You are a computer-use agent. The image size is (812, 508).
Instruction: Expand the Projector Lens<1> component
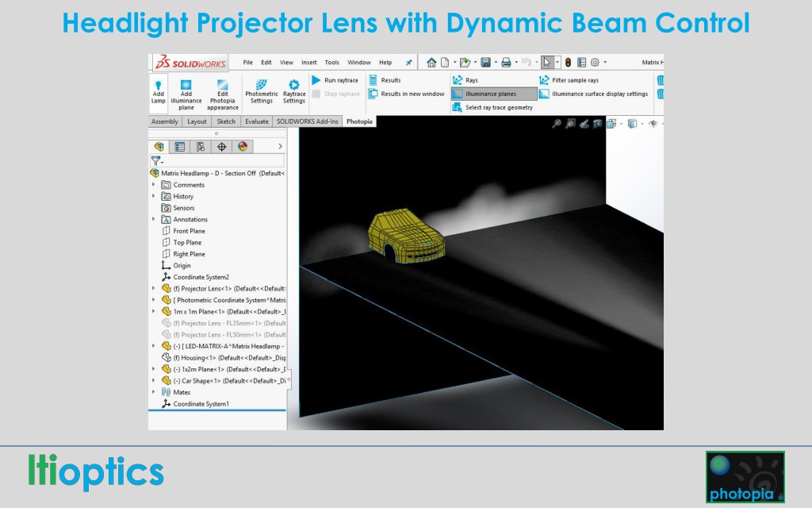click(x=153, y=288)
